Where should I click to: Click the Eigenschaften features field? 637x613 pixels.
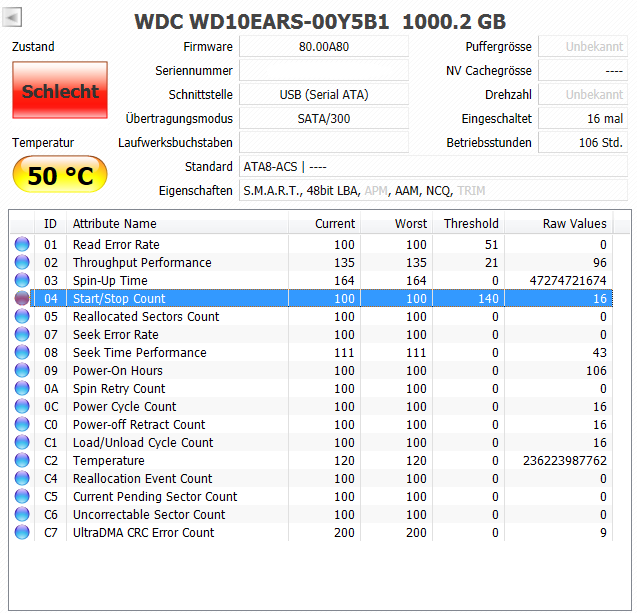[x=433, y=191]
